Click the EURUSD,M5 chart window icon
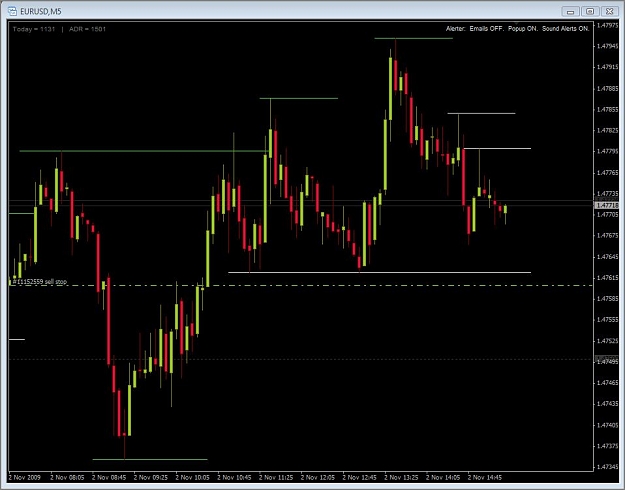 pos(12,11)
